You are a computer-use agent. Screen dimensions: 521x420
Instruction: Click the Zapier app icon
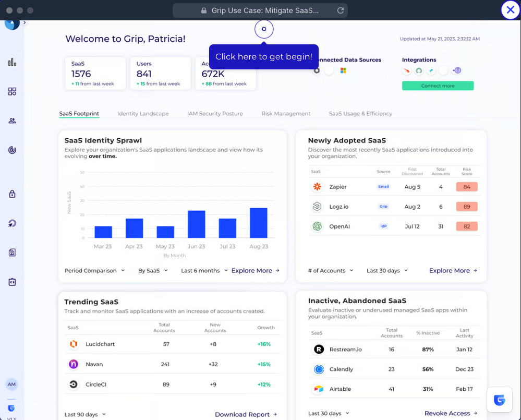point(317,187)
